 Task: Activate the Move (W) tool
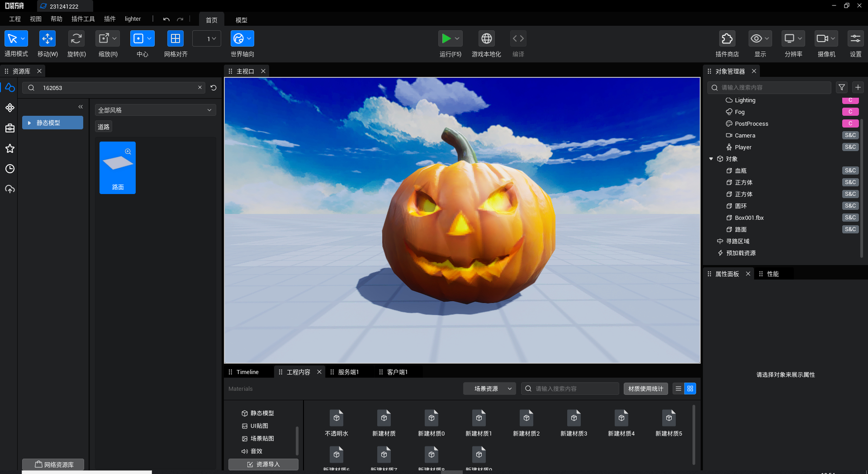[x=47, y=38]
